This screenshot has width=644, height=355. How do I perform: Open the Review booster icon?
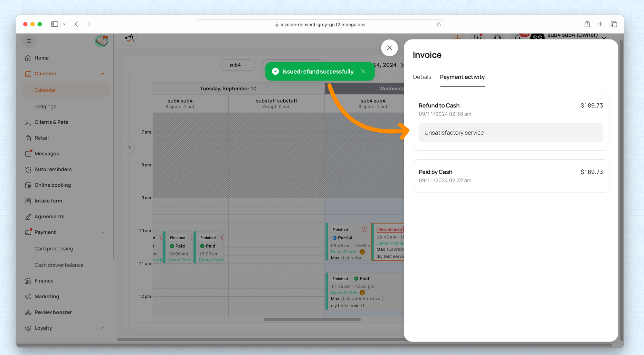click(x=28, y=313)
